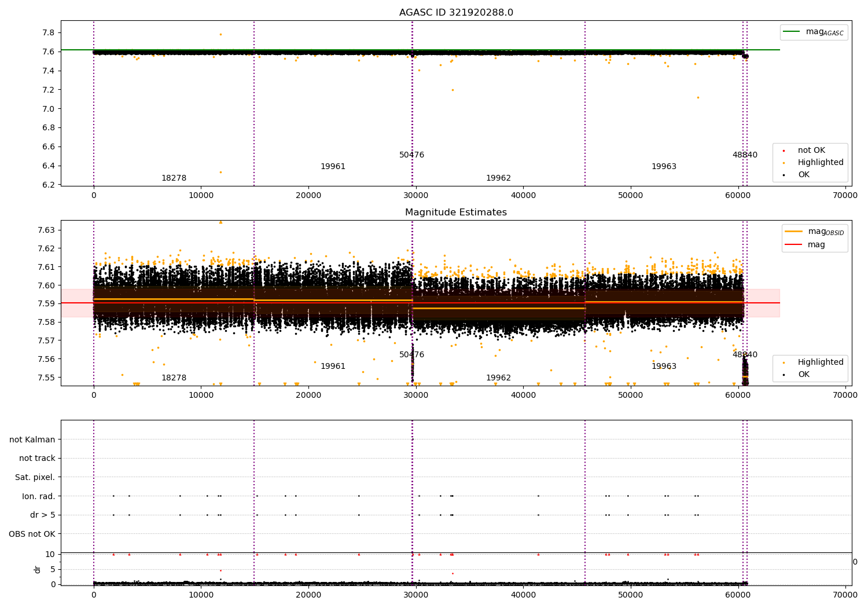
Task: Click obsid label '19961' in the middle plot
Action: tap(333, 367)
